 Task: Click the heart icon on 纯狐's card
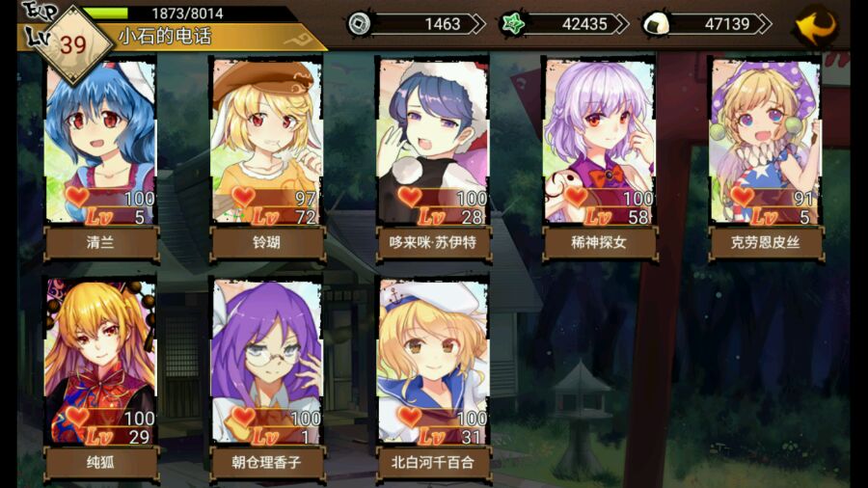(x=77, y=416)
